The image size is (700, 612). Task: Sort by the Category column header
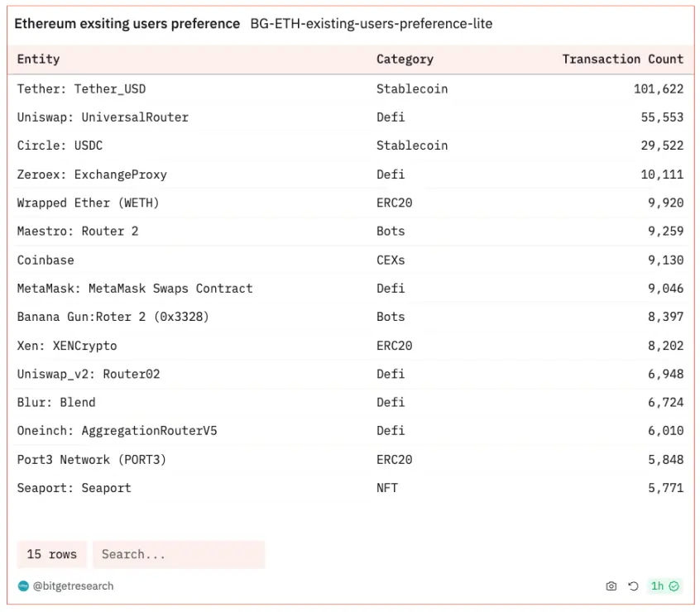(405, 59)
